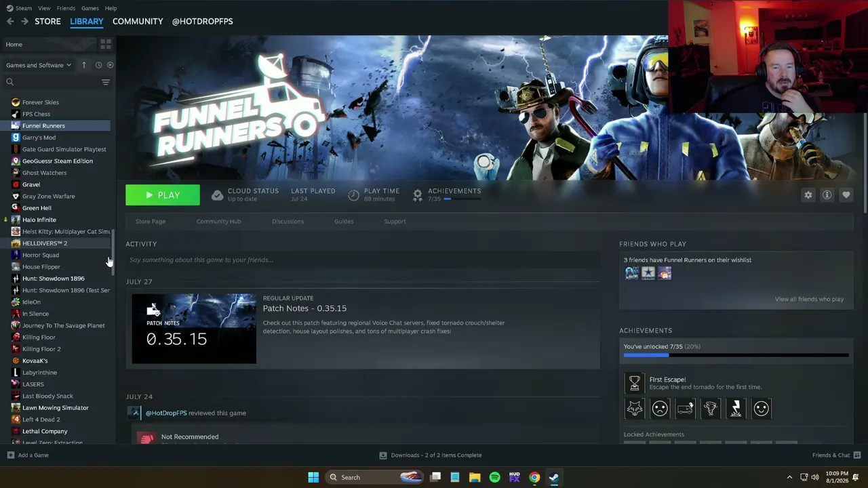Click the 7/35 unlocked achievements progress bar
The height and width of the screenshot is (488, 868).
pos(736,355)
